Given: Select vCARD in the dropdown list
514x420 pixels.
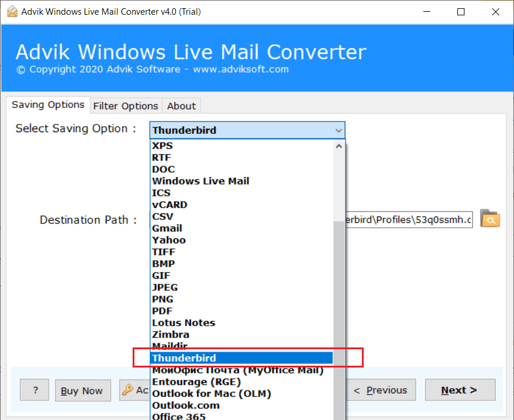Looking at the screenshot, I should click(x=242, y=205).
